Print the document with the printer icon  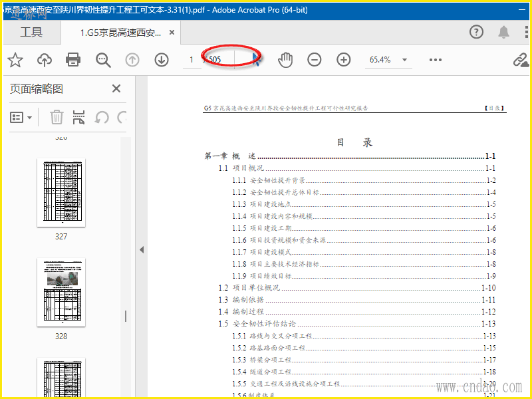pyautogui.click(x=73, y=60)
